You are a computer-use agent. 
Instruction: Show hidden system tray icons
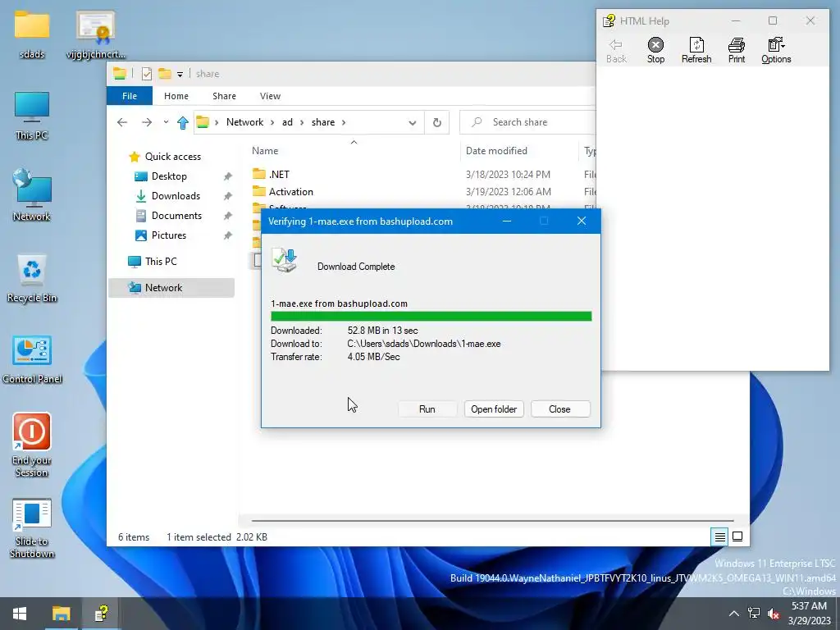pyautogui.click(x=734, y=614)
